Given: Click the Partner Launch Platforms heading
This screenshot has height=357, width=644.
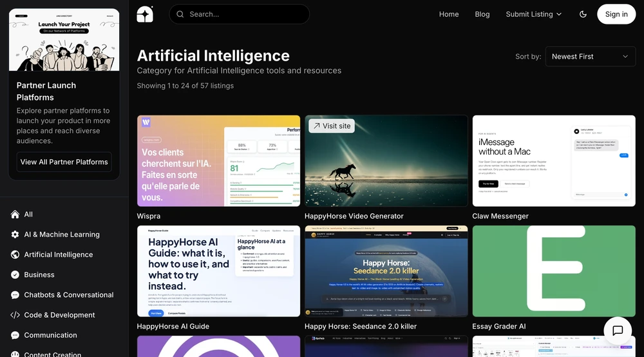Looking at the screenshot, I should pos(46,92).
